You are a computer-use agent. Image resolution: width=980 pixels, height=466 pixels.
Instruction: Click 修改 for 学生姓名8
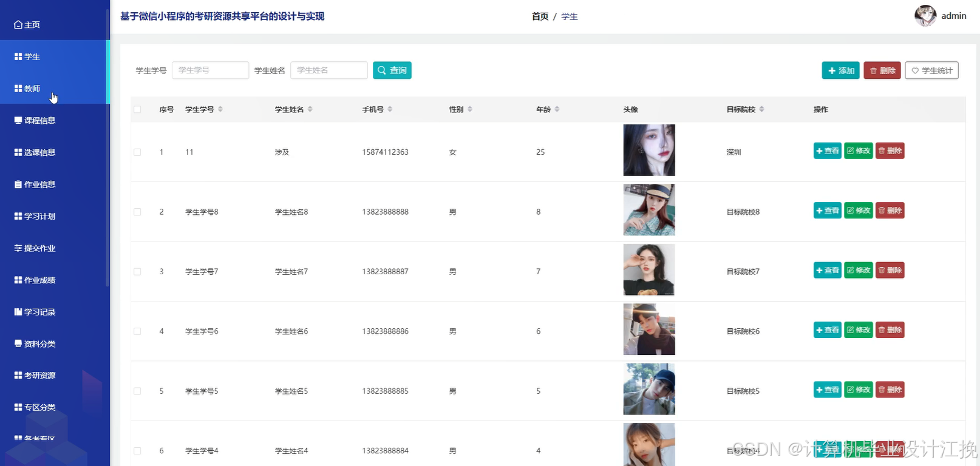click(x=859, y=211)
